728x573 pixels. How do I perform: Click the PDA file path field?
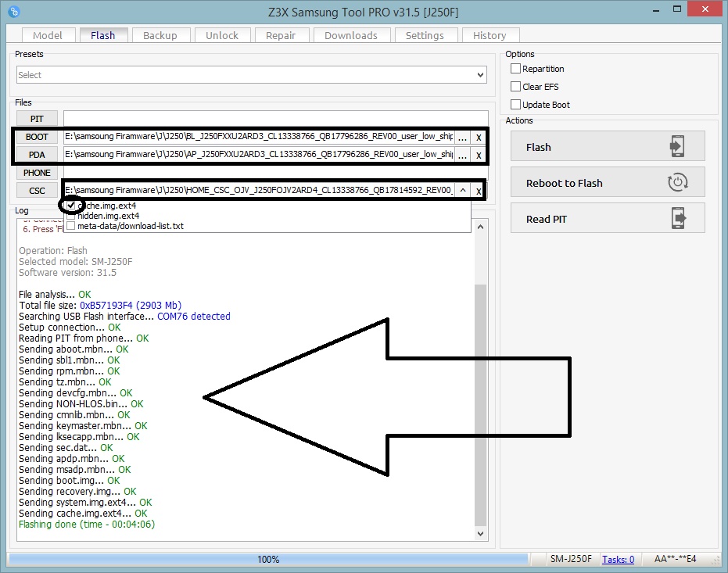[259, 154]
